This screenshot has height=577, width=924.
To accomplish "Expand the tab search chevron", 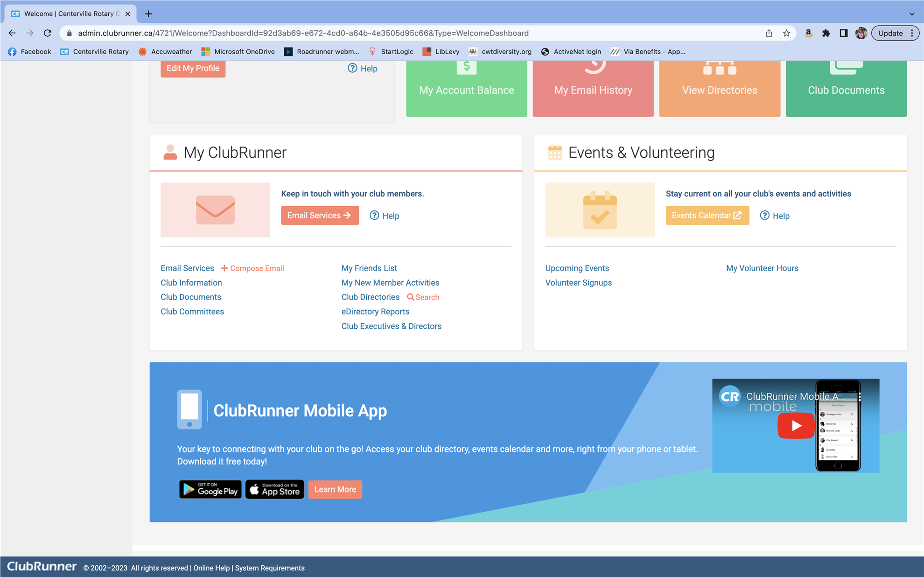I will pyautogui.click(x=911, y=14).
